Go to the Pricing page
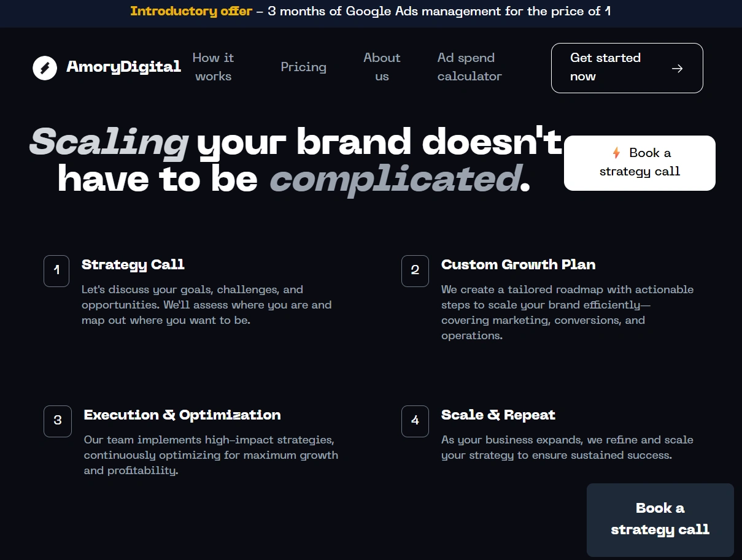The width and height of the screenshot is (742, 560). [303, 67]
